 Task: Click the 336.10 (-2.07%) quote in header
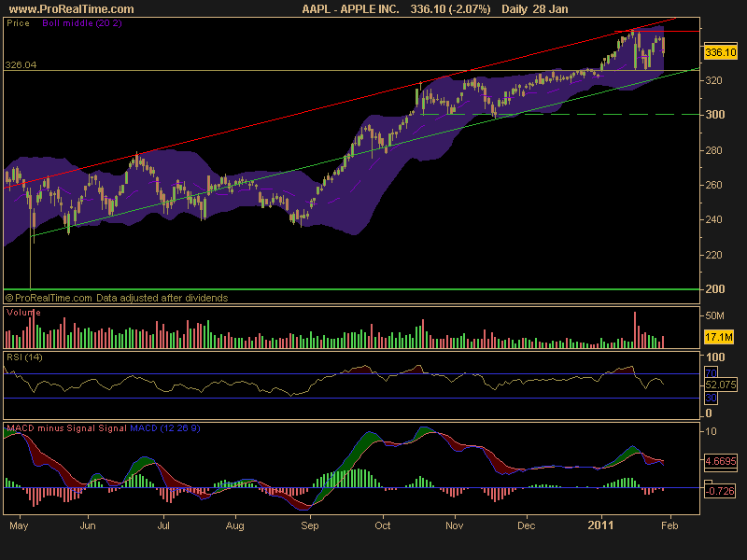tap(450, 9)
